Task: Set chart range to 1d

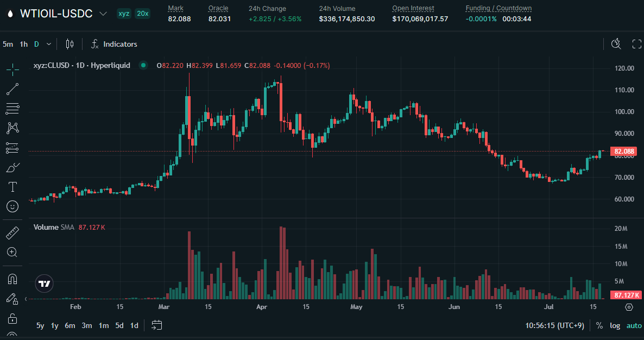Action: click(134, 325)
